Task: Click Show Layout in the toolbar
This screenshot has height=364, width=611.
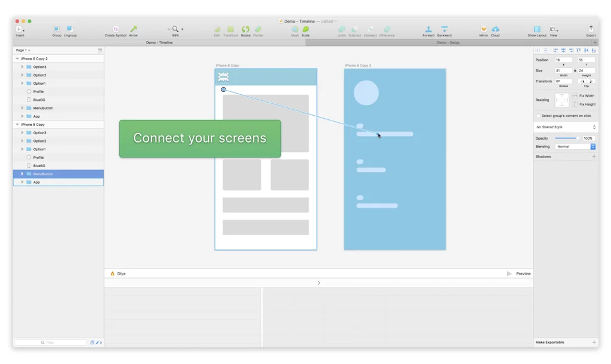Action: [537, 29]
